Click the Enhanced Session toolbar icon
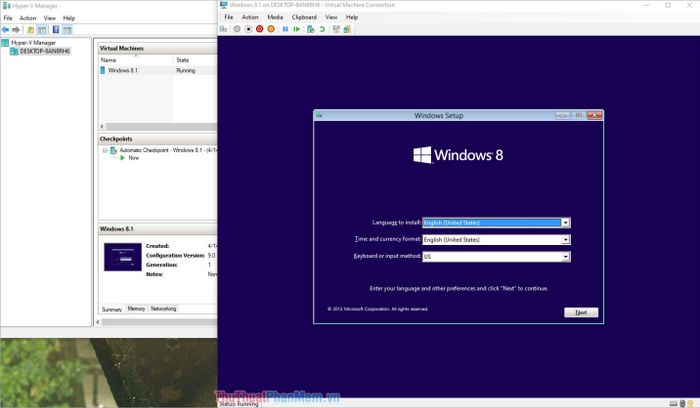The height and width of the screenshot is (408, 700). click(336, 29)
